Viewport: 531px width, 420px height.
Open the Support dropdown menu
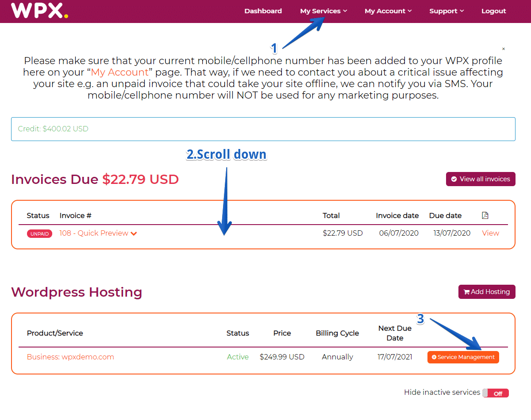tap(446, 11)
